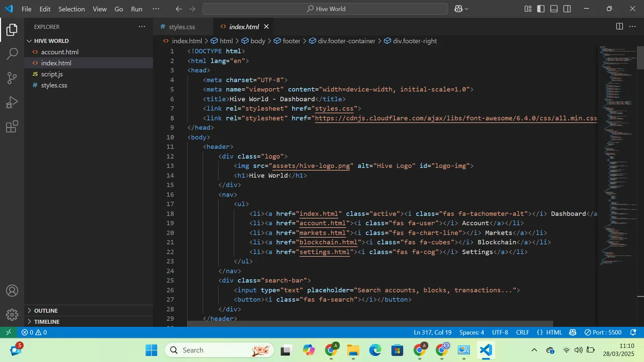Screen dimensions: 644x362
Task: Expand the TIMELINE section
Action: coord(89,321)
